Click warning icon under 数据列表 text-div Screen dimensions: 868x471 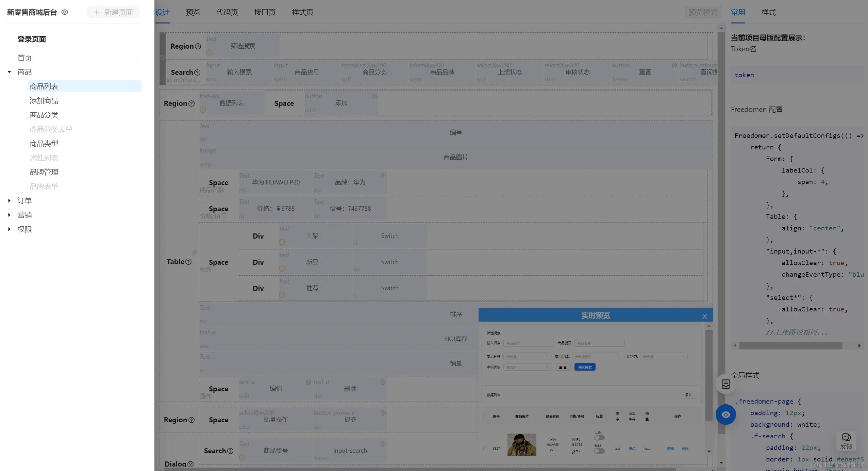(203, 110)
